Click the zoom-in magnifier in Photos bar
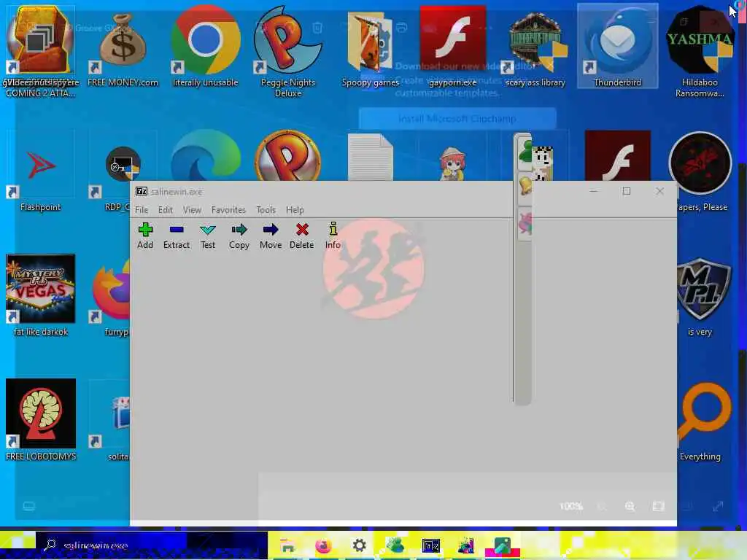 tap(630, 506)
